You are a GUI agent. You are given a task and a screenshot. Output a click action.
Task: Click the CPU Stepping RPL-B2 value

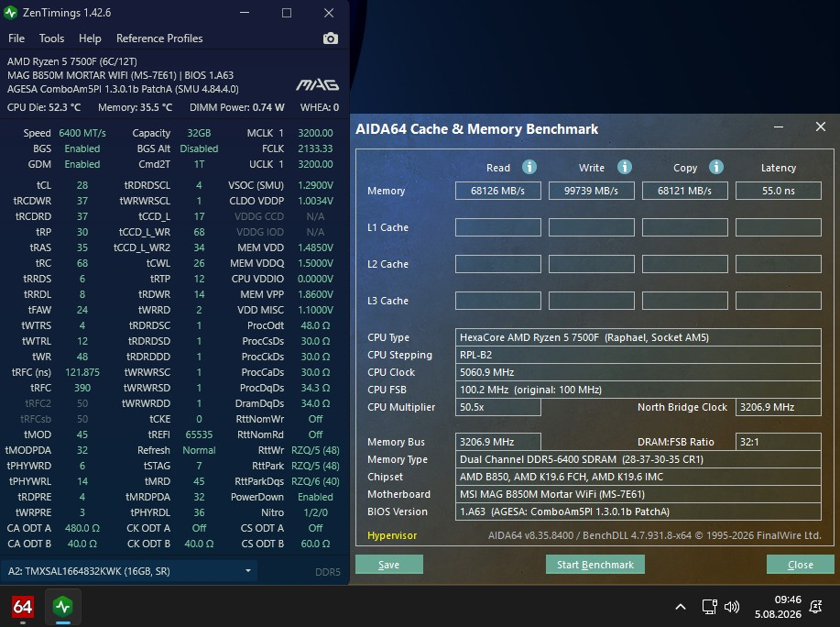[x=638, y=355]
